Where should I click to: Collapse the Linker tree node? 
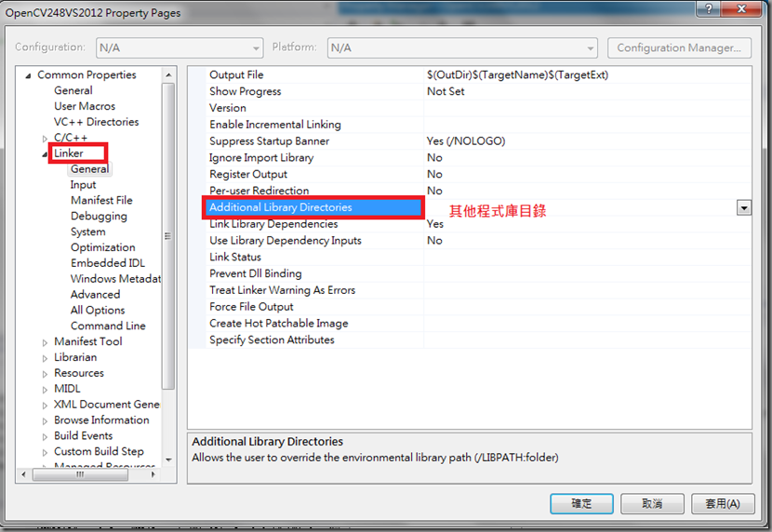point(45,154)
